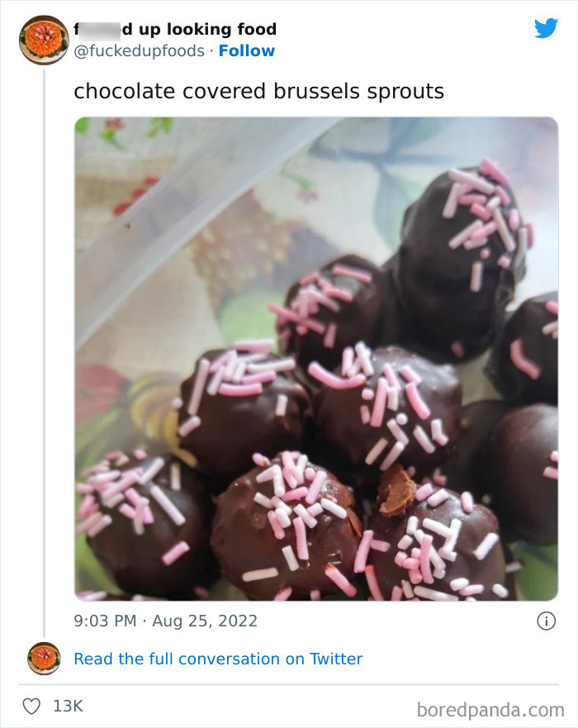Viewport: 578px width, 728px height.
Task: Open the @fuckedupfoods handle link
Action: pos(139,51)
